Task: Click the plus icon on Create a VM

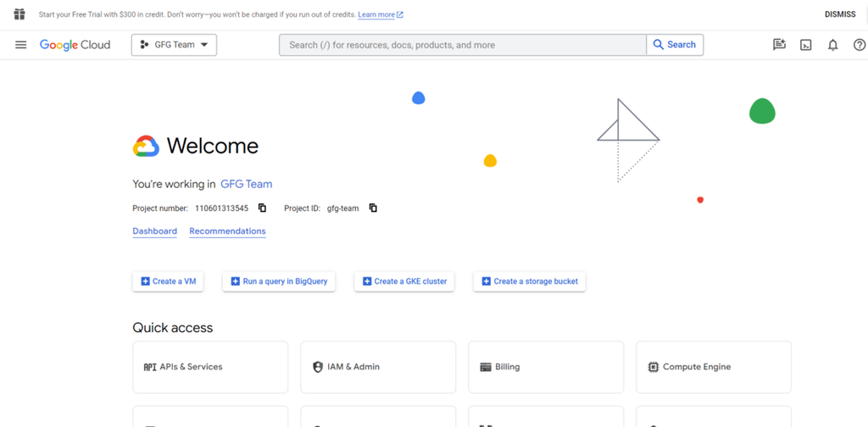Action: click(146, 281)
